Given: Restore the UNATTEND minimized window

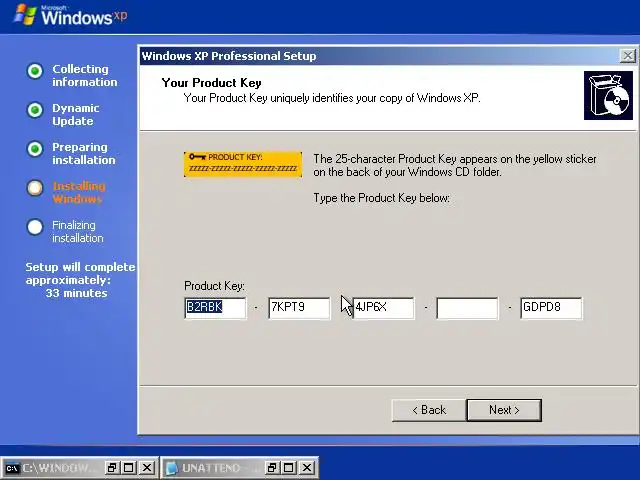Looking at the screenshot, I should point(271,467).
